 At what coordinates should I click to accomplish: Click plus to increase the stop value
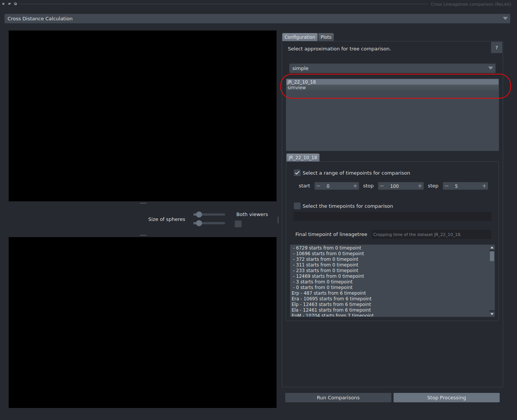(x=420, y=186)
